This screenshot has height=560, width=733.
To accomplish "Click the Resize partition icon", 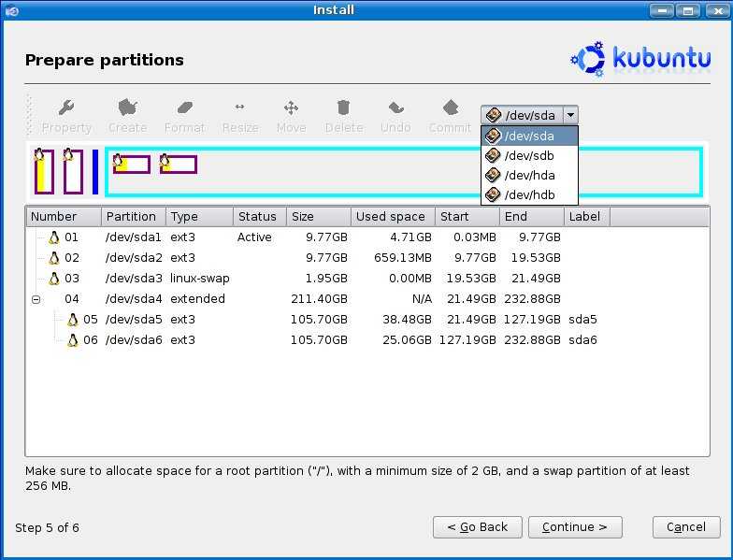I will [x=240, y=108].
